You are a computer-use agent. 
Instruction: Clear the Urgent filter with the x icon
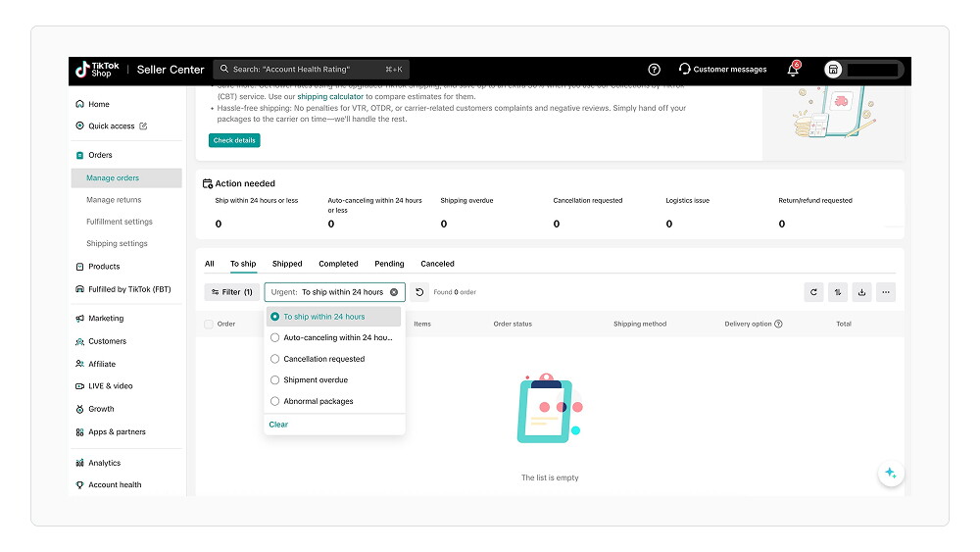(x=394, y=292)
